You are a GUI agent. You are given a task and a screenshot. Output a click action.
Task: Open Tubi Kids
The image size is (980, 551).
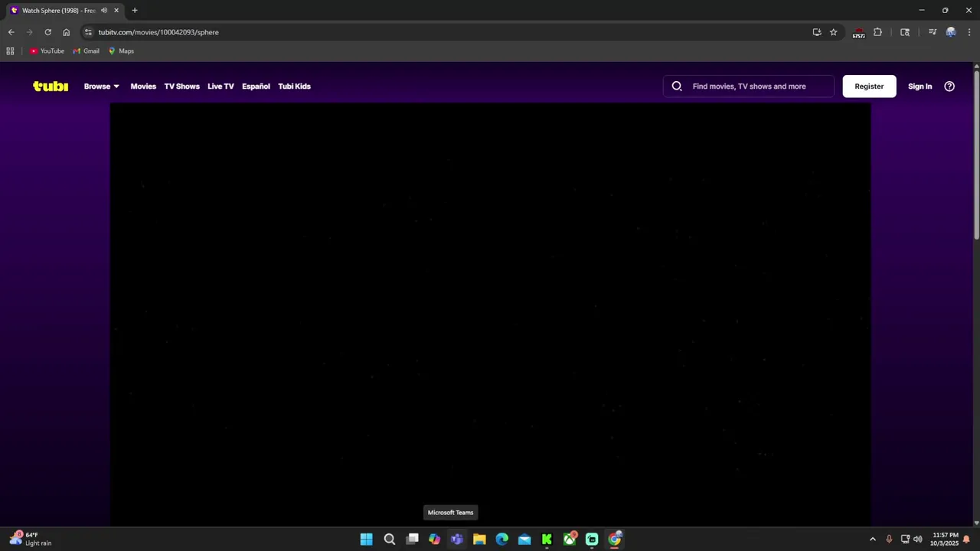click(x=294, y=86)
